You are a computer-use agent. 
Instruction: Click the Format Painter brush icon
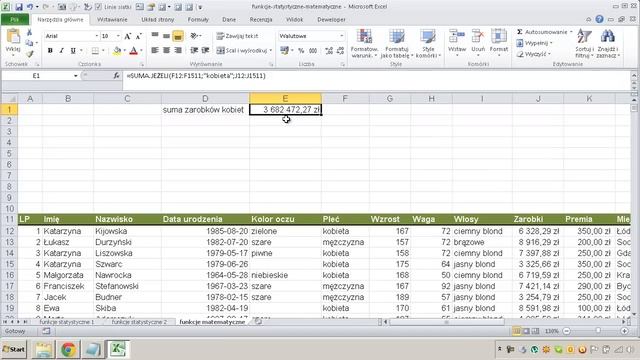click(29, 54)
